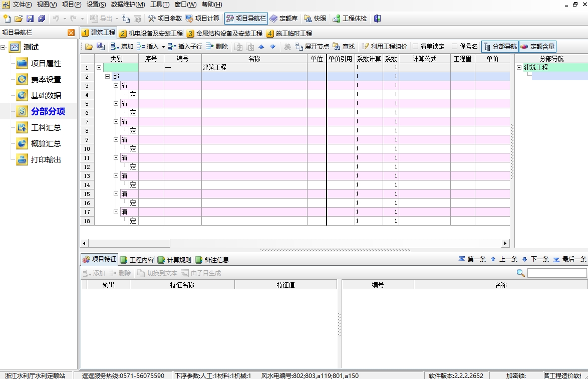Switch to 备注信息 bottom tab
Screen dimensions: 588x379
point(212,260)
